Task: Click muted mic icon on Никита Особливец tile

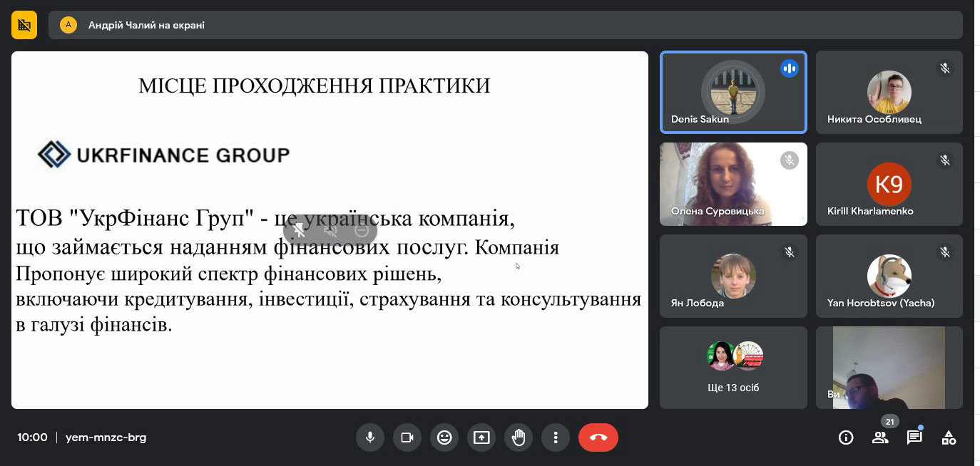Action: pyautogui.click(x=945, y=68)
